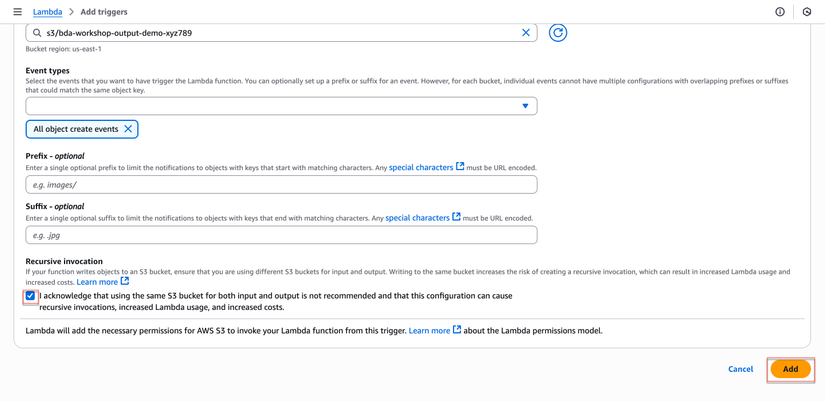Open the Suffix special characters link
This screenshot has width=825, height=401.
(417, 218)
